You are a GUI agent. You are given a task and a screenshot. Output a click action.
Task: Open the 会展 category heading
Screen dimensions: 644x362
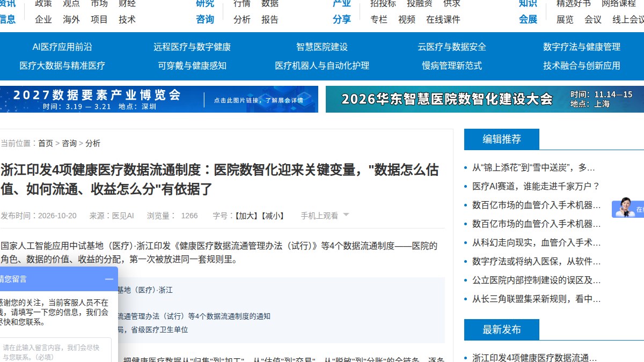click(528, 19)
